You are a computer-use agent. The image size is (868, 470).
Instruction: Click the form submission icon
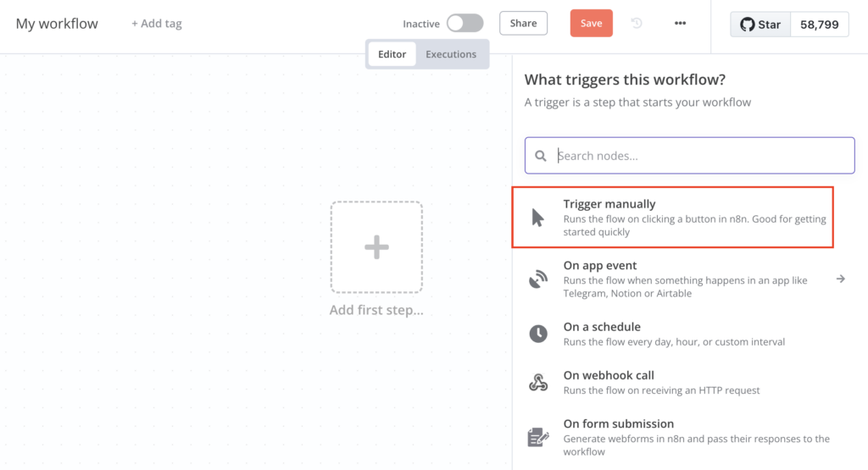tap(537, 438)
